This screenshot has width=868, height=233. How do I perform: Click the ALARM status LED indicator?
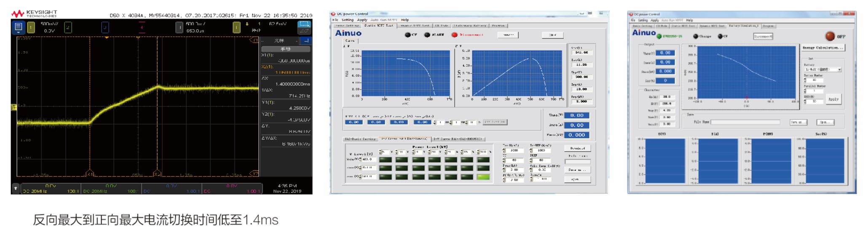[427, 35]
